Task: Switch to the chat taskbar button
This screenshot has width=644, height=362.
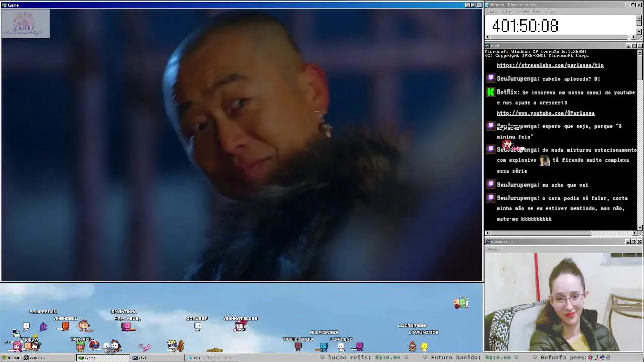Action: tap(157, 358)
